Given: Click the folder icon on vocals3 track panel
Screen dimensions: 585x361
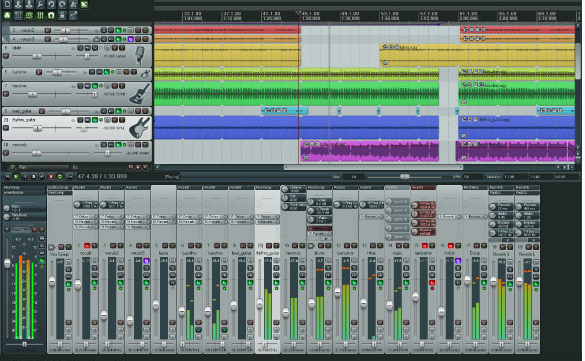Looking at the screenshot, I should [x=97, y=39].
